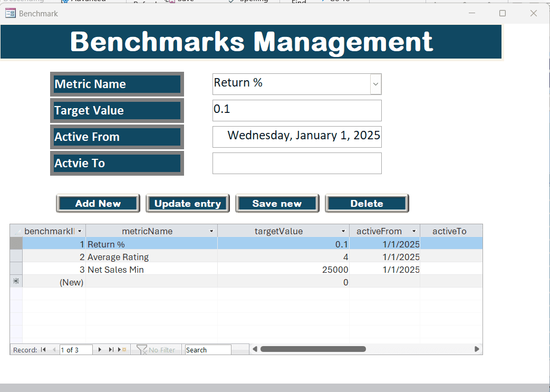This screenshot has height=392, width=550.
Task: Advance to the next record with navigation arrow
Action: coord(100,349)
